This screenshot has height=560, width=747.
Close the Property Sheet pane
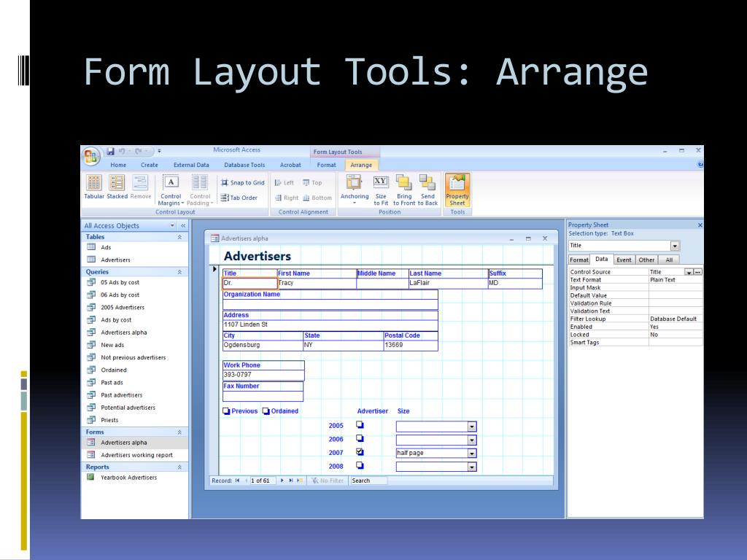click(x=700, y=225)
